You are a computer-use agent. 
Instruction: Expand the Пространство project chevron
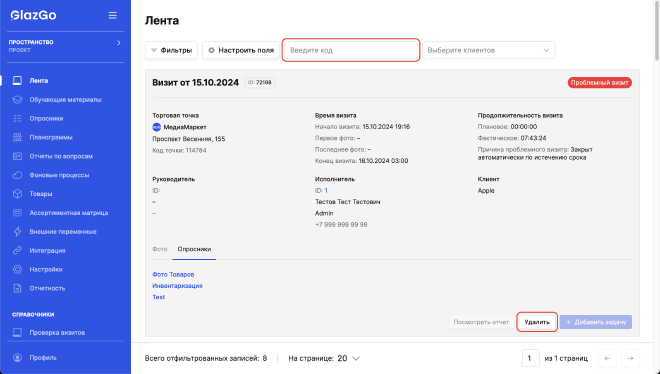119,42
